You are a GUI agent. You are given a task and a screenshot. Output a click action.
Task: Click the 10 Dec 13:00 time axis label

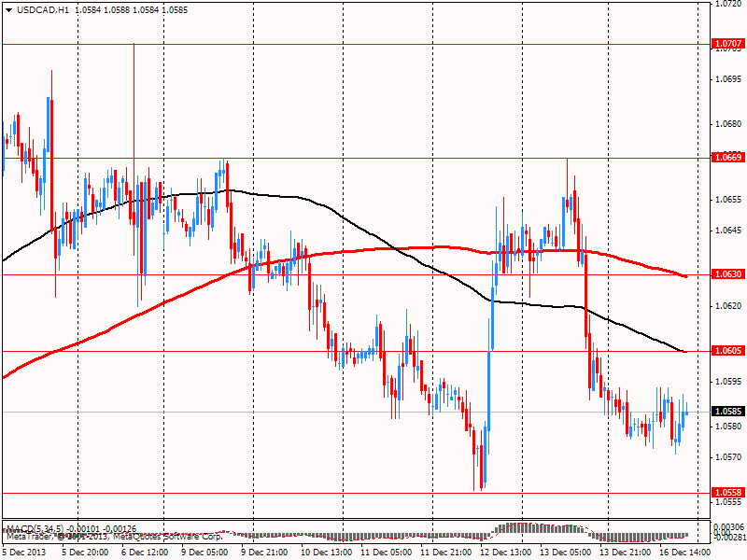click(x=326, y=552)
